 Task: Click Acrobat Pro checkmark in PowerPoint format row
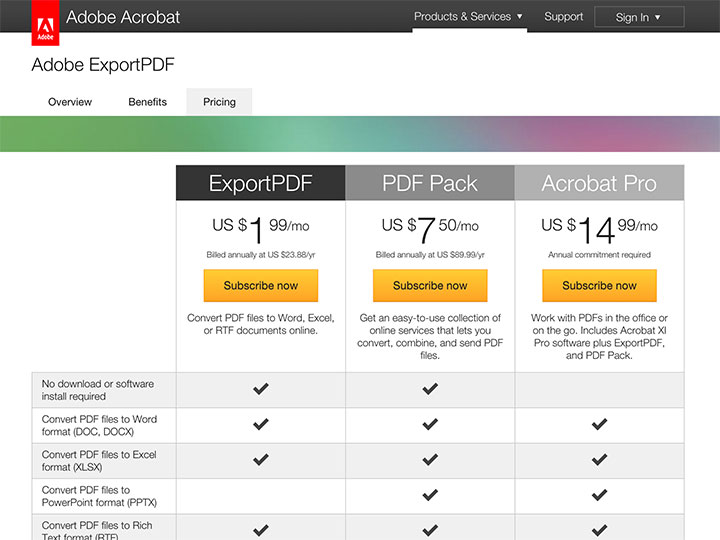[x=599, y=495]
